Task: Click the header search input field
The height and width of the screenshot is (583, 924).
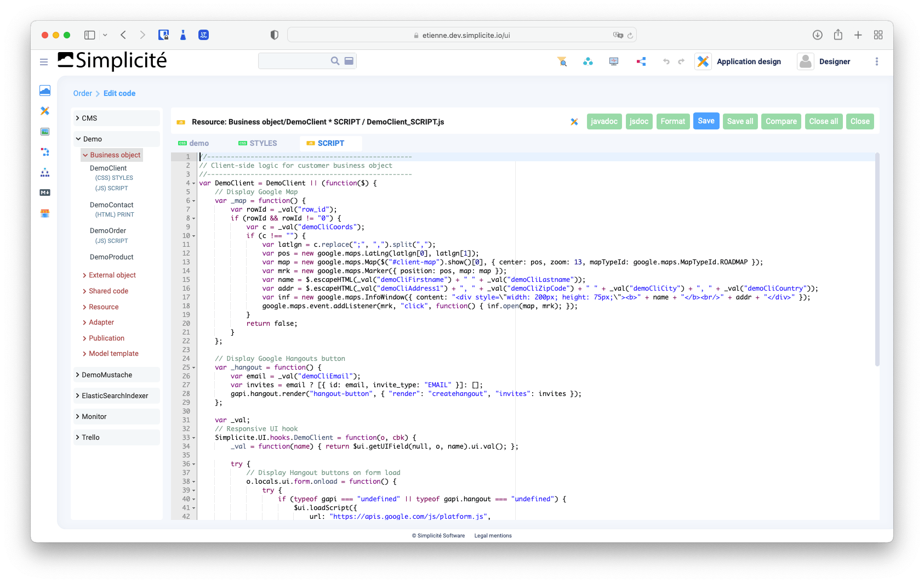Action: 294,61
